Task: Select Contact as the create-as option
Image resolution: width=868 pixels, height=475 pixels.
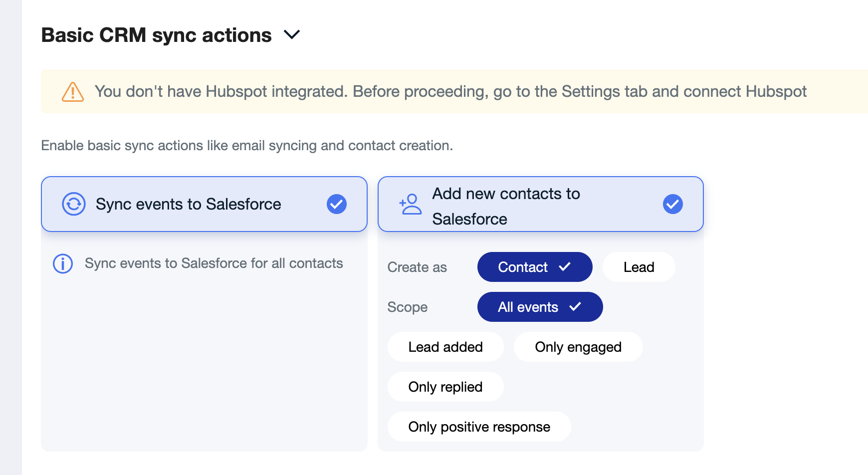Action: [535, 267]
